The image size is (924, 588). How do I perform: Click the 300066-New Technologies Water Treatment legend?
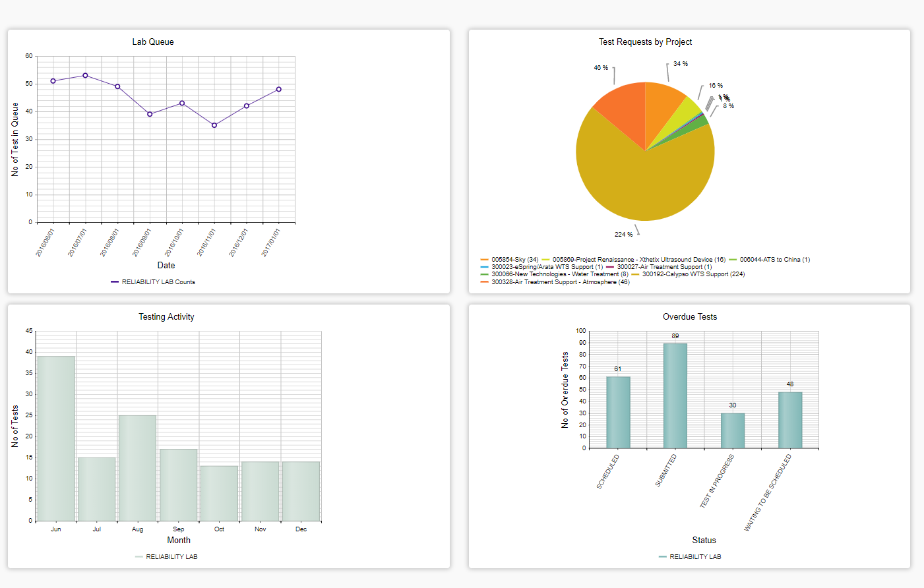(x=555, y=274)
